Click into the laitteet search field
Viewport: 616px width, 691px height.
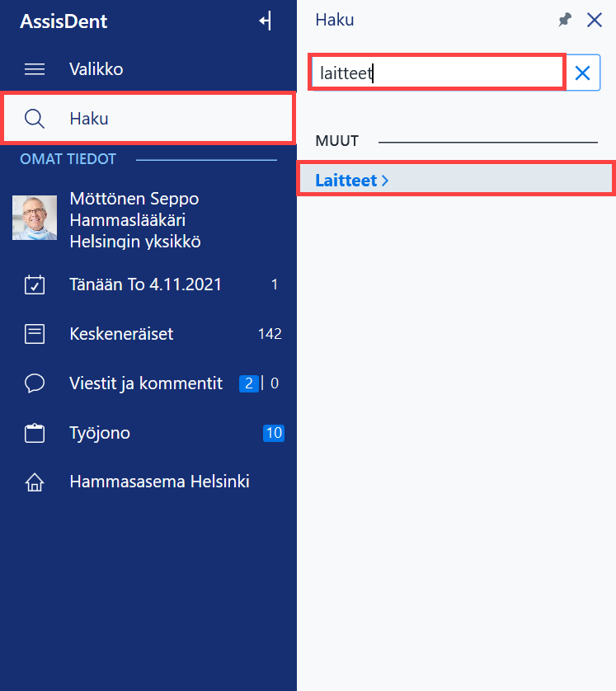[x=437, y=73]
